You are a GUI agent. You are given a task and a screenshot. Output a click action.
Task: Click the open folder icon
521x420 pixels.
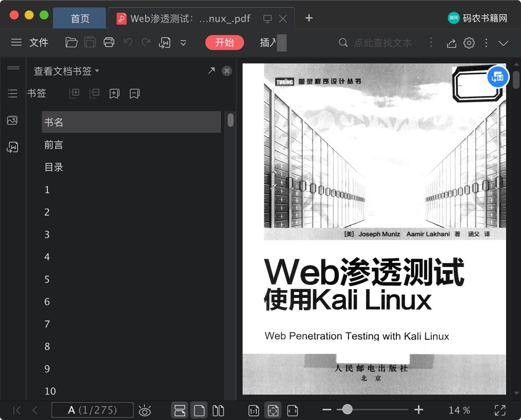pos(71,43)
